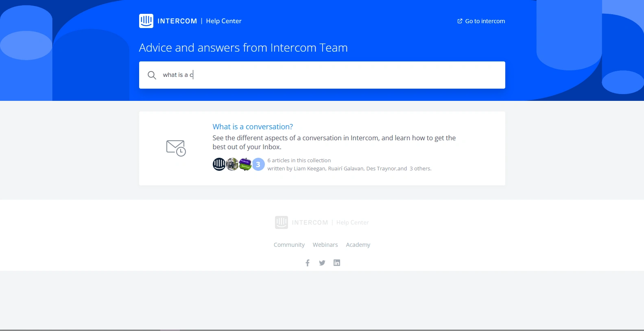Click the collection description starting 'See the different aspects'
The height and width of the screenshot is (331, 644).
[x=334, y=142]
